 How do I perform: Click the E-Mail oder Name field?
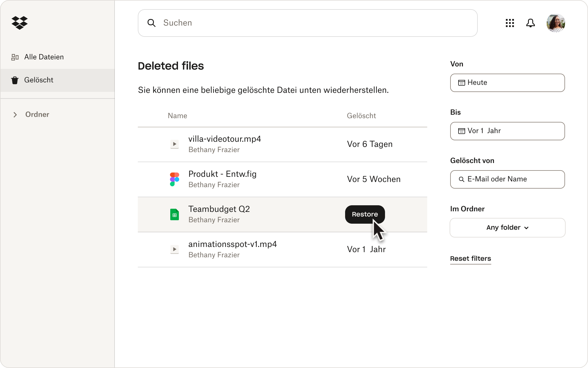507,179
